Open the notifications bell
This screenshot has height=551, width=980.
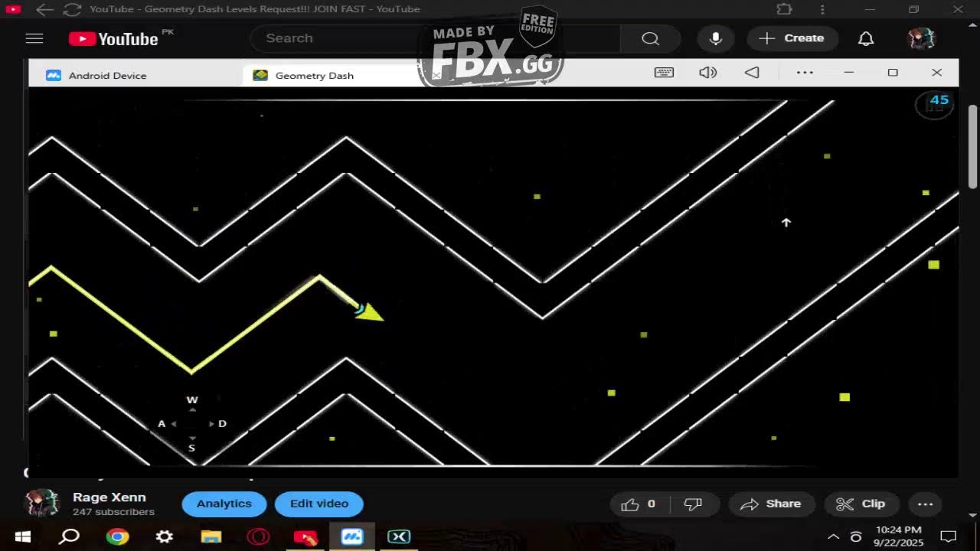pos(866,38)
